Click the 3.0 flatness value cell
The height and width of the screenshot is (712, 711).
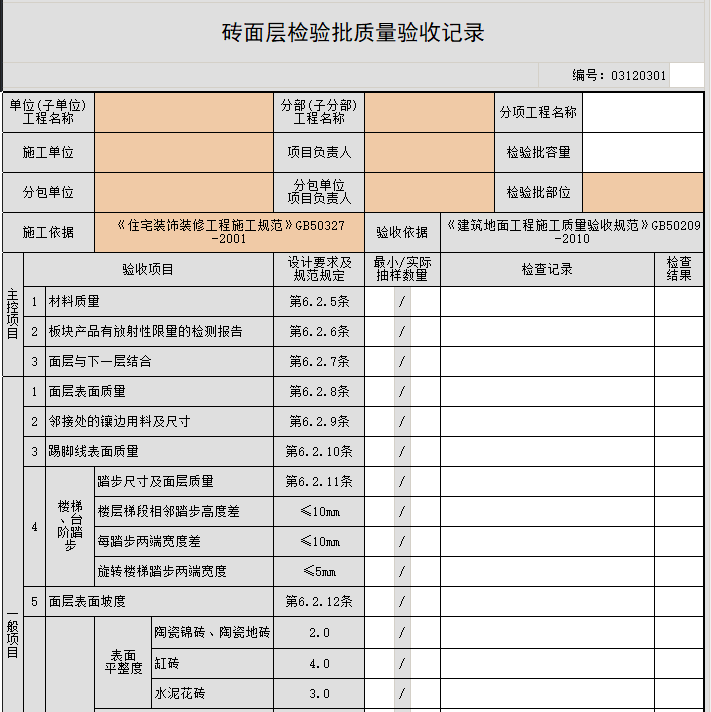[x=319, y=693]
